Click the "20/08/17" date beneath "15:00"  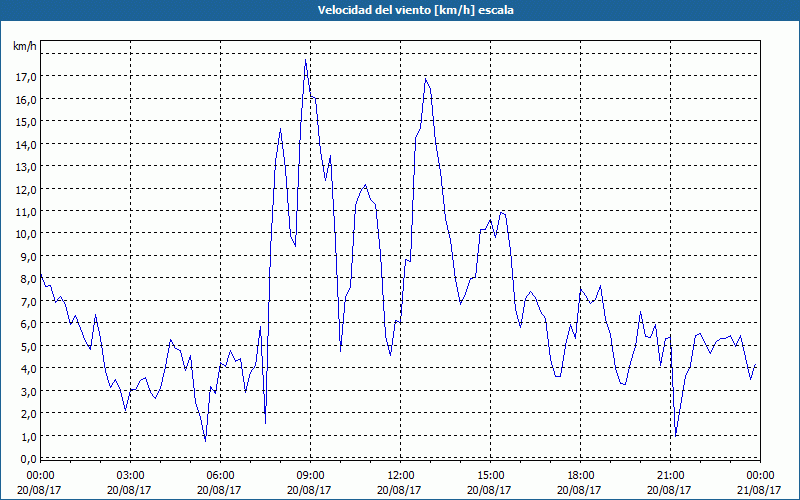490,490
